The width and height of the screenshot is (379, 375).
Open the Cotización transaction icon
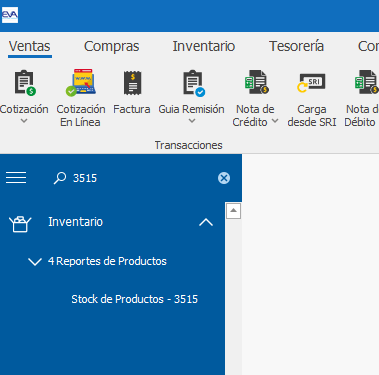25,82
